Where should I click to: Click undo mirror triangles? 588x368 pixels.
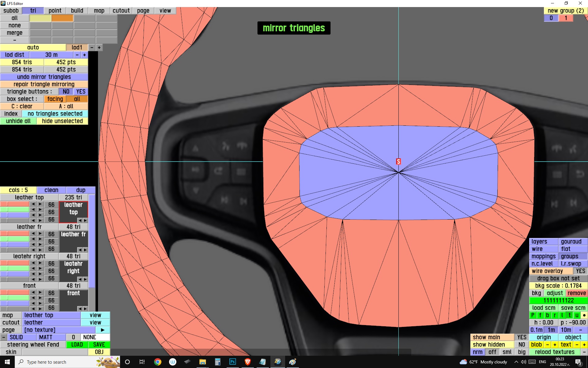point(44,77)
